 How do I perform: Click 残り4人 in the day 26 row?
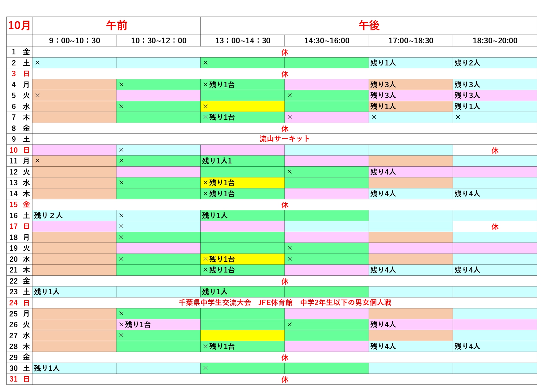click(383, 325)
